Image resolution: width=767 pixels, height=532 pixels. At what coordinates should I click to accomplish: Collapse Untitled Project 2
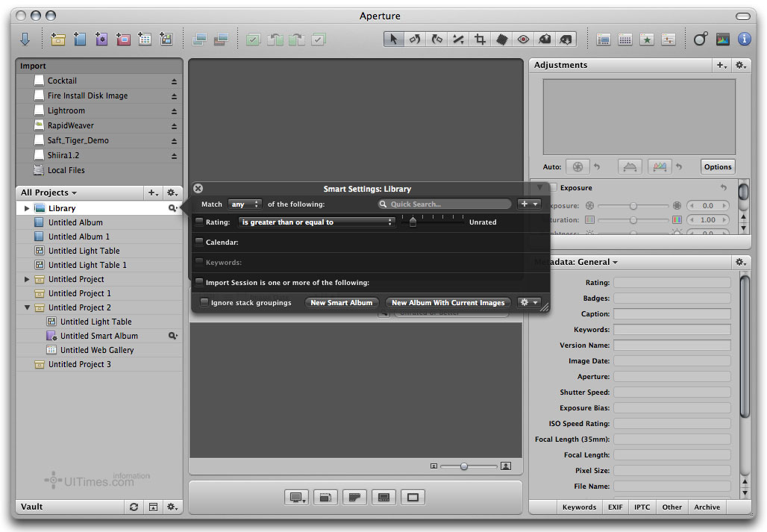tap(27, 307)
